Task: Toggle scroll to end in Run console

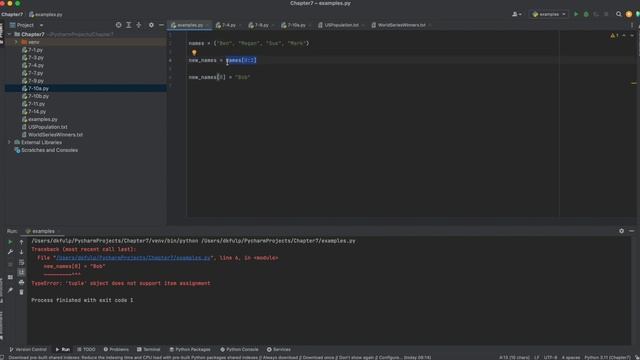Action: (21, 272)
